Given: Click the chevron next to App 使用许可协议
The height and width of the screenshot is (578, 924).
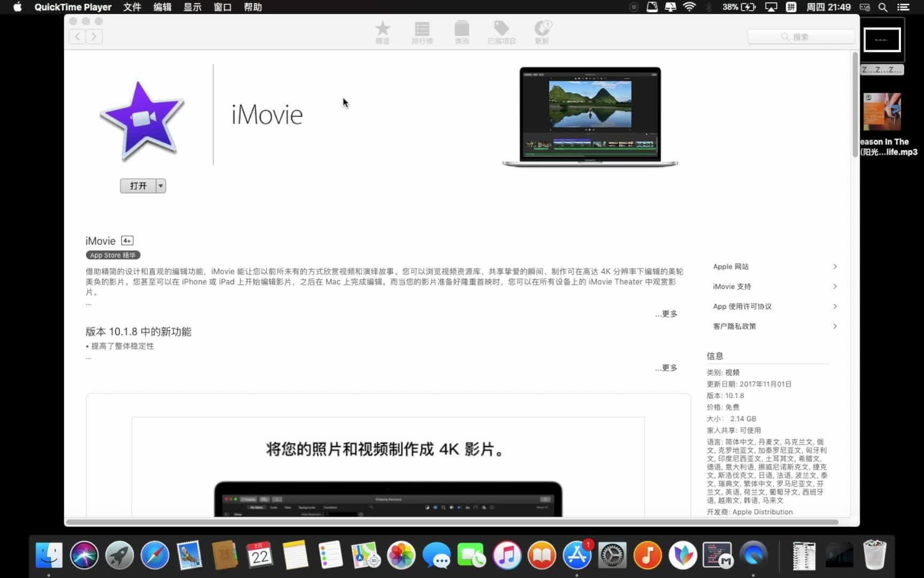Looking at the screenshot, I should (x=835, y=306).
